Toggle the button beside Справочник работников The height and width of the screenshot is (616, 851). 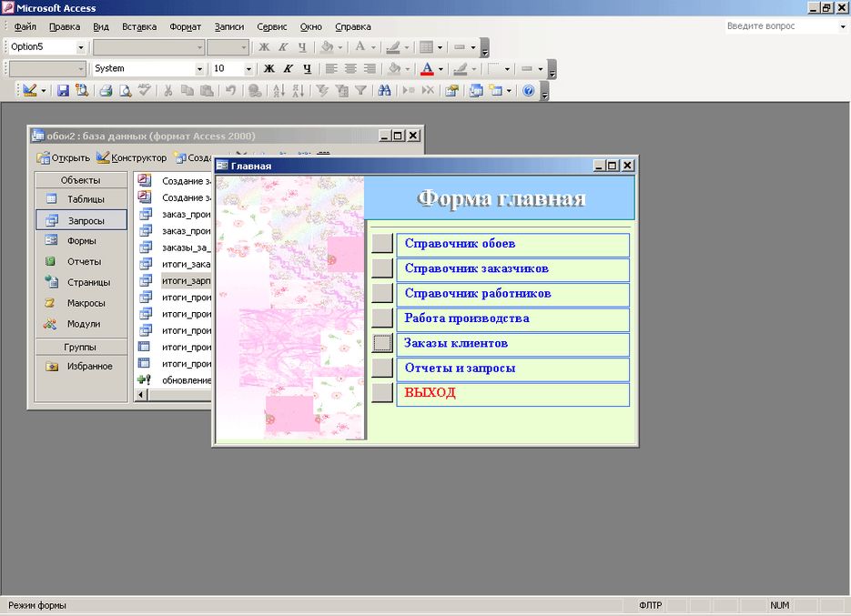click(382, 293)
